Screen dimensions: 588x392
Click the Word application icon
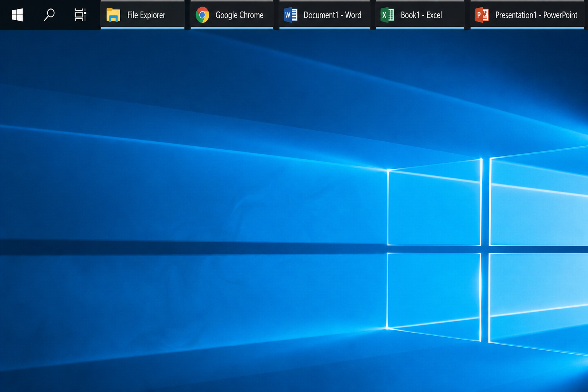click(x=291, y=15)
